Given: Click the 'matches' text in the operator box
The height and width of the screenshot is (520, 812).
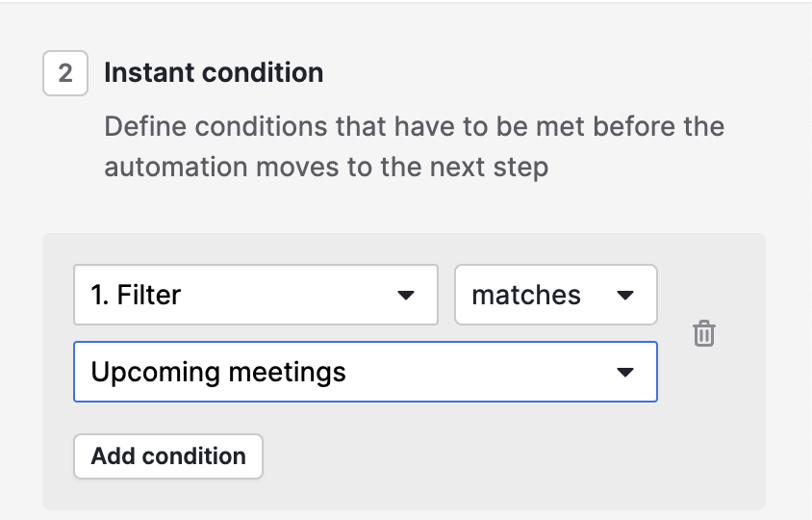Looking at the screenshot, I should 526,295.
